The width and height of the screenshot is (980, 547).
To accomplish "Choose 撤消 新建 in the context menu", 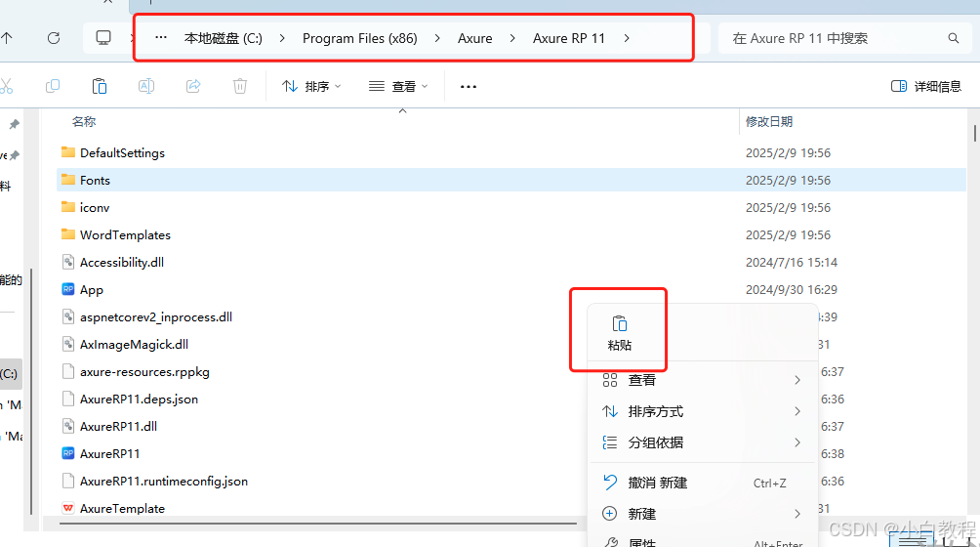I will pos(703,482).
